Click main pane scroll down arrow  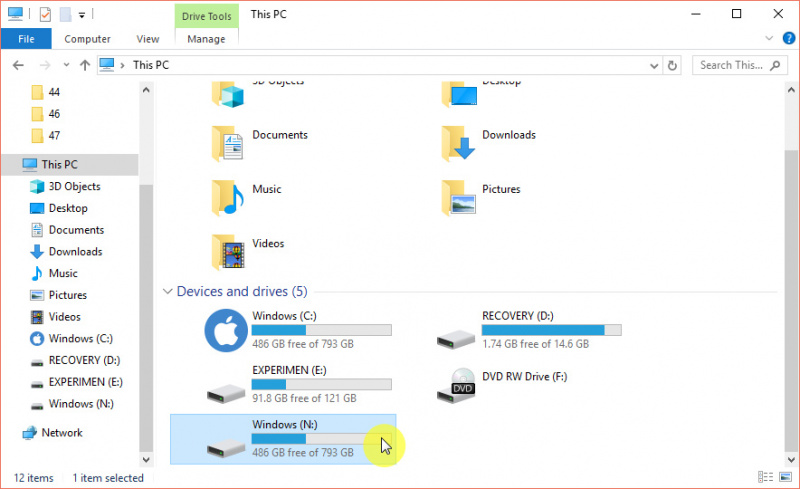click(x=791, y=459)
